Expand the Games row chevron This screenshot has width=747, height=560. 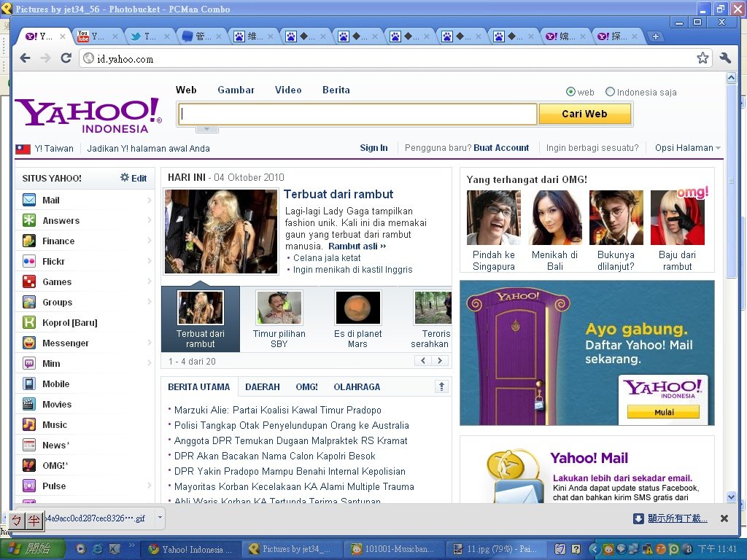(149, 281)
